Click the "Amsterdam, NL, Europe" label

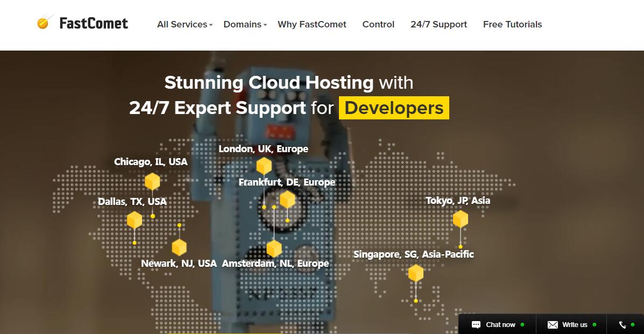[x=275, y=264]
